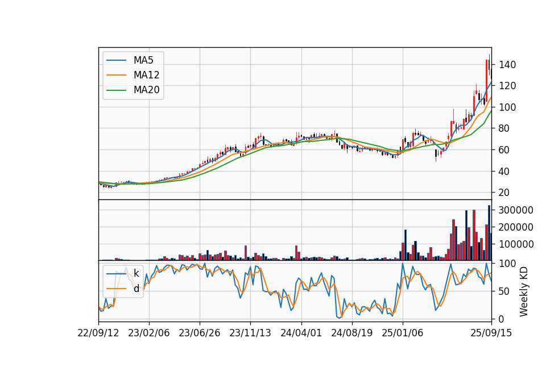546x392 pixels.
Task: Click the 25/01/06 date label
Action: click(x=403, y=333)
